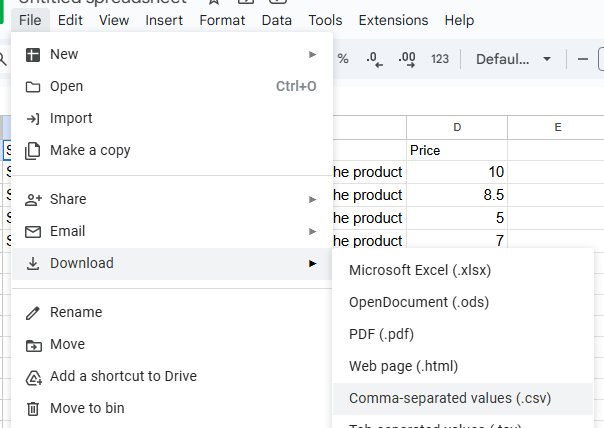
Task: Select column D header
Action: point(457,127)
